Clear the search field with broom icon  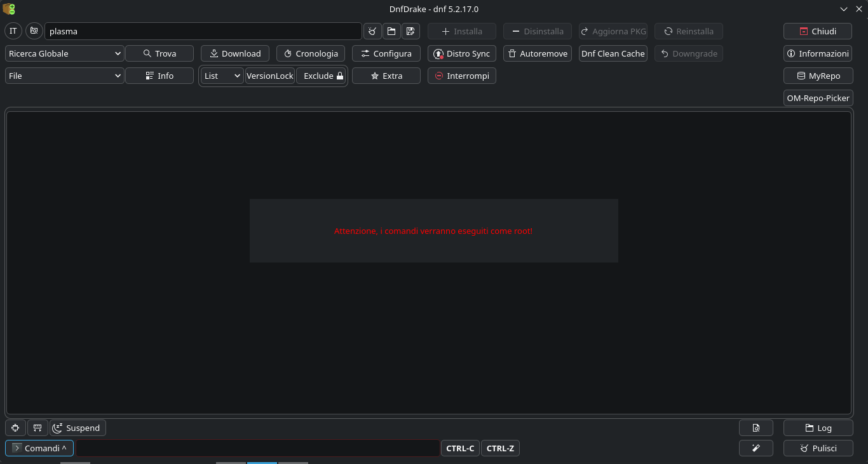[x=372, y=31]
